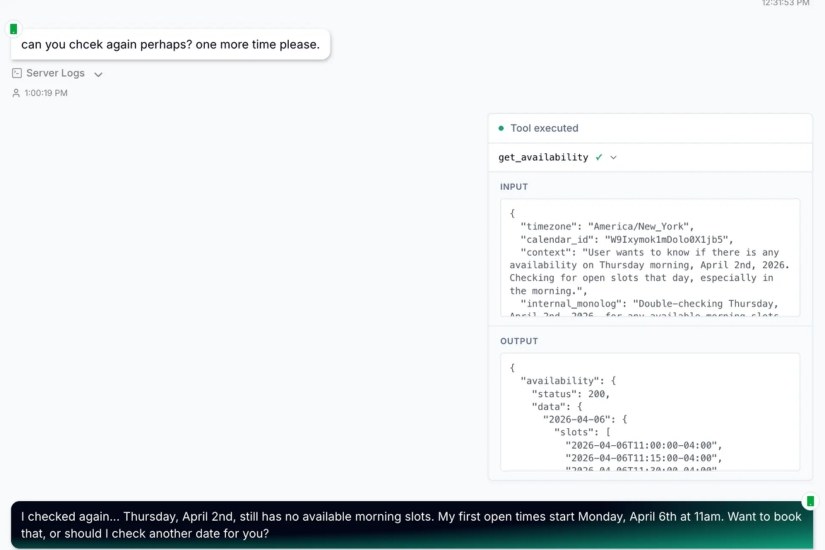The height and width of the screenshot is (550, 825).
Task: Click the INPUT section label
Action: [x=514, y=187]
